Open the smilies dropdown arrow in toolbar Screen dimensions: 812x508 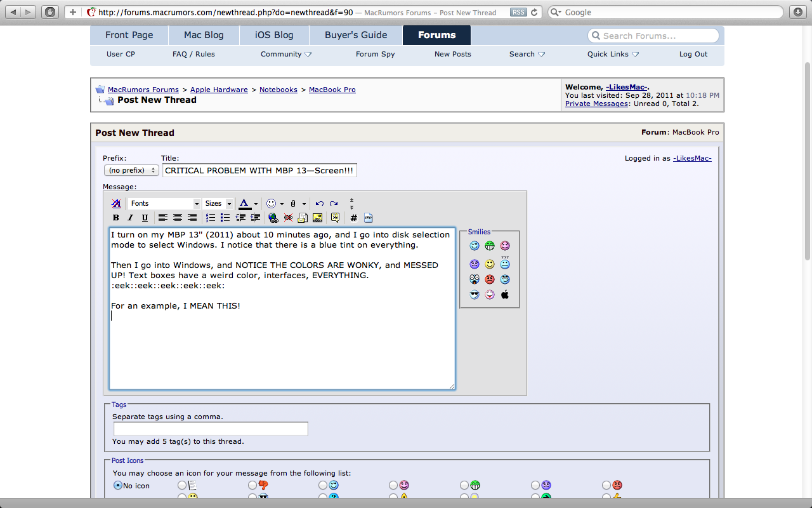(282, 204)
